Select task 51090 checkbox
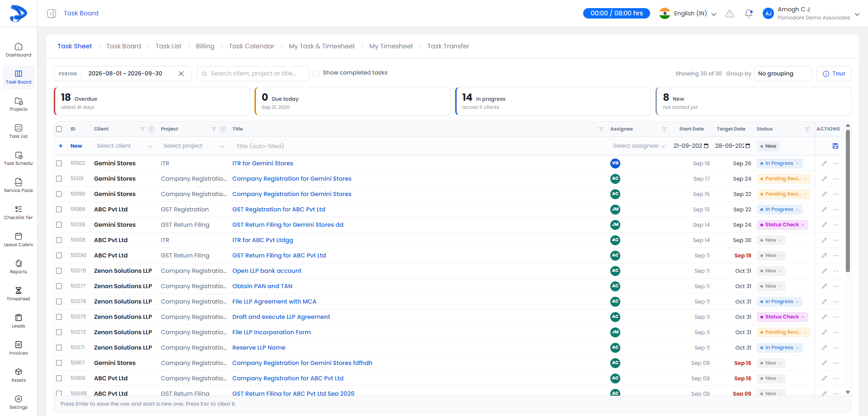The image size is (868, 416). click(x=59, y=194)
